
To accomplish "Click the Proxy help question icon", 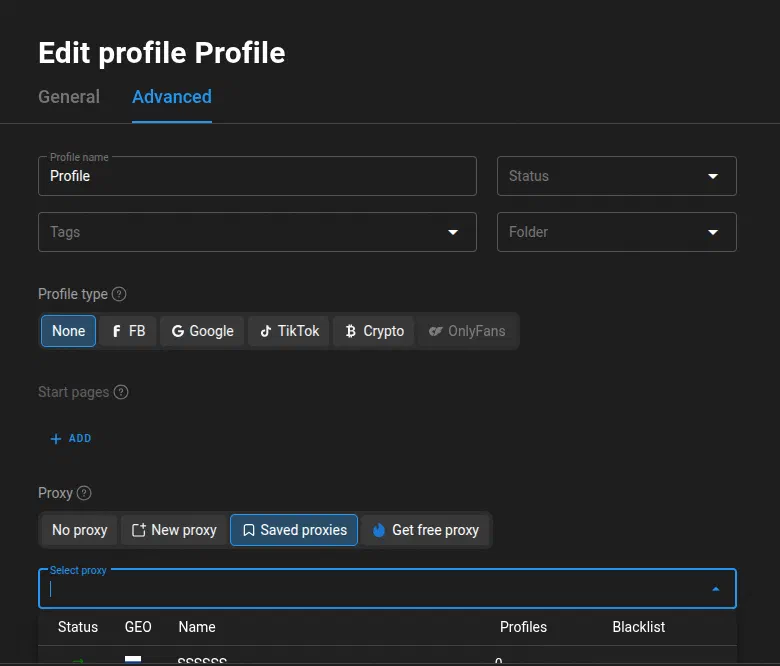I will [x=84, y=493].
